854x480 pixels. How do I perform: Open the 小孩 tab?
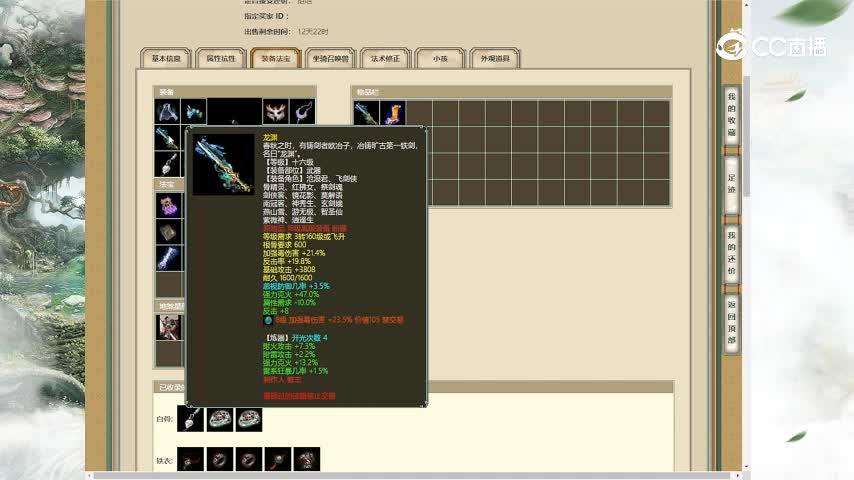pyautogui.click(x=440, y=58)
